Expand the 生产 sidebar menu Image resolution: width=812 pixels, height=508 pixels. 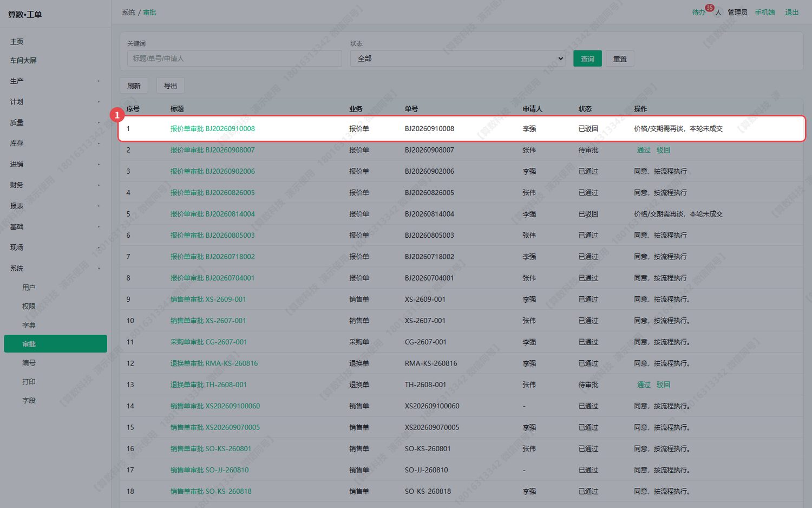point(55,81)
